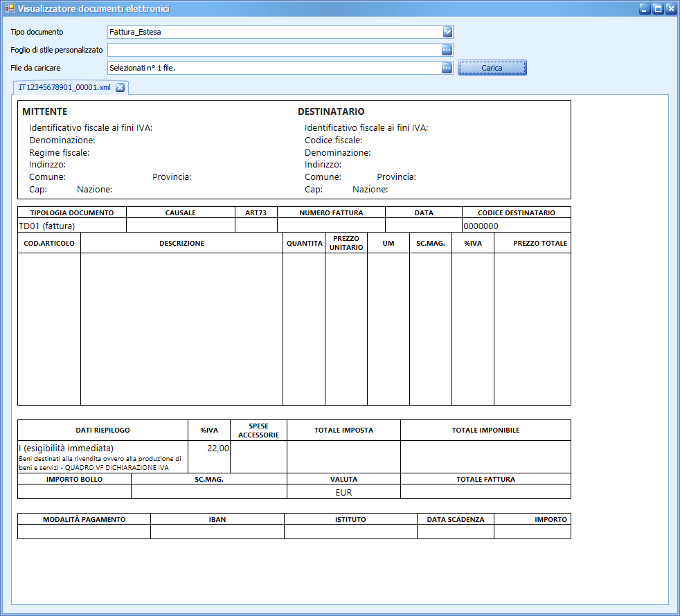680x616 pixels.
Task: Click the MITTENTE heading
Action: 45,111
